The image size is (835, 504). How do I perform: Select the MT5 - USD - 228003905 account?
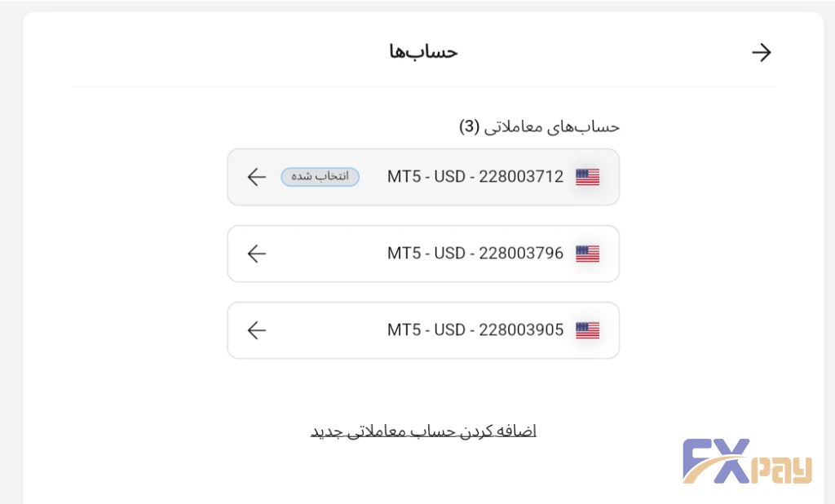(x=475, y=330)
